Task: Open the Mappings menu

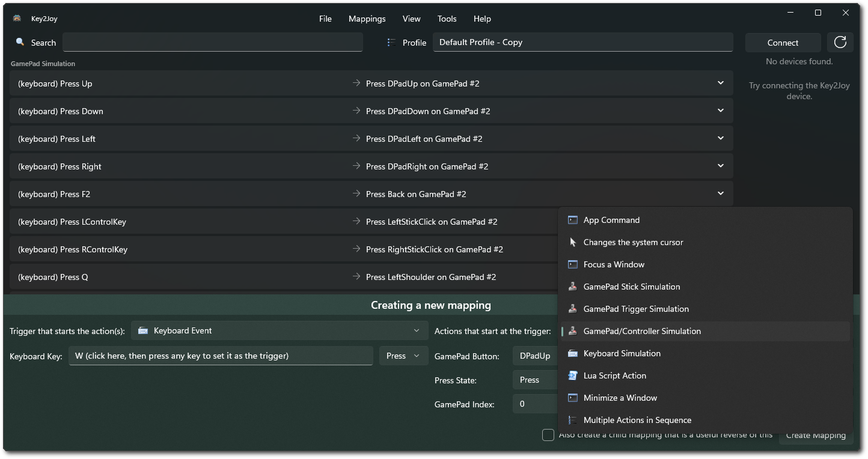Action: point(367,19)
